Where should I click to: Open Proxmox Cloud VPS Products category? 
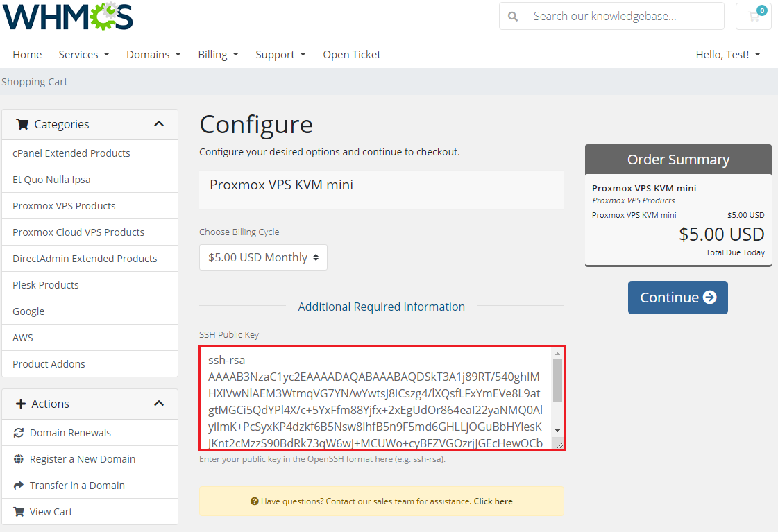click(x=90, y=232)
